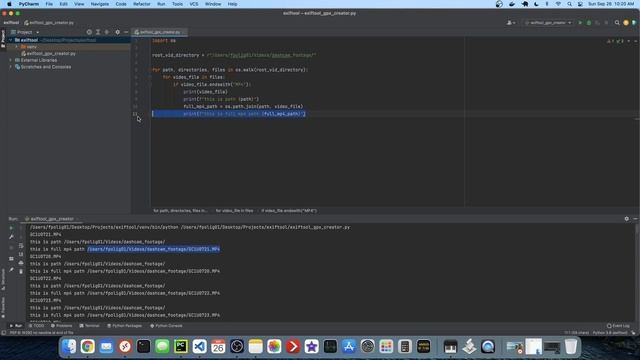640x360 pixels.
Task: Click Collapse All icon in Project panel
Action: pos(107,32)
